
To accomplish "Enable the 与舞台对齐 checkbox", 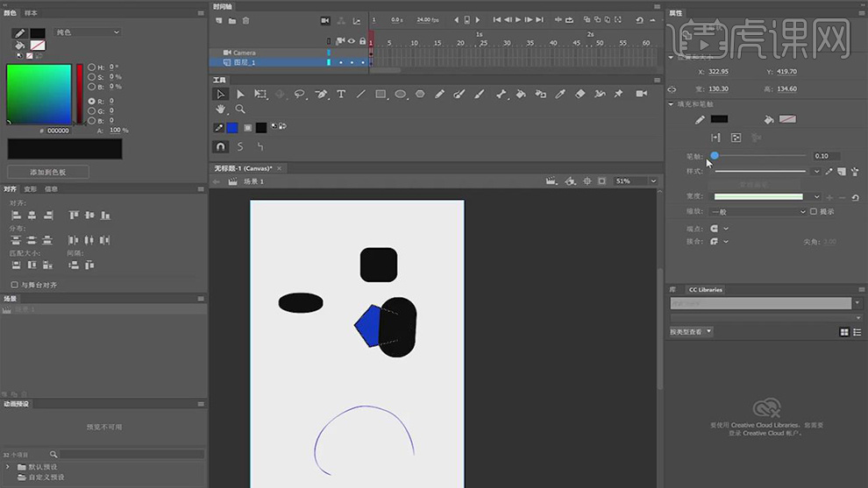I will pos(14,285).
